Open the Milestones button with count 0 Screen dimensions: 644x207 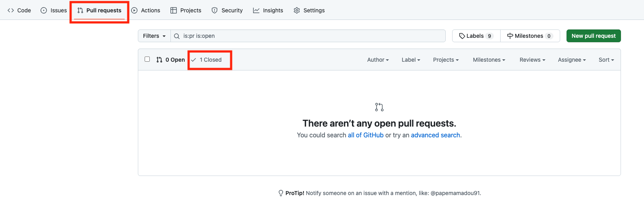[x=530, y=36]
